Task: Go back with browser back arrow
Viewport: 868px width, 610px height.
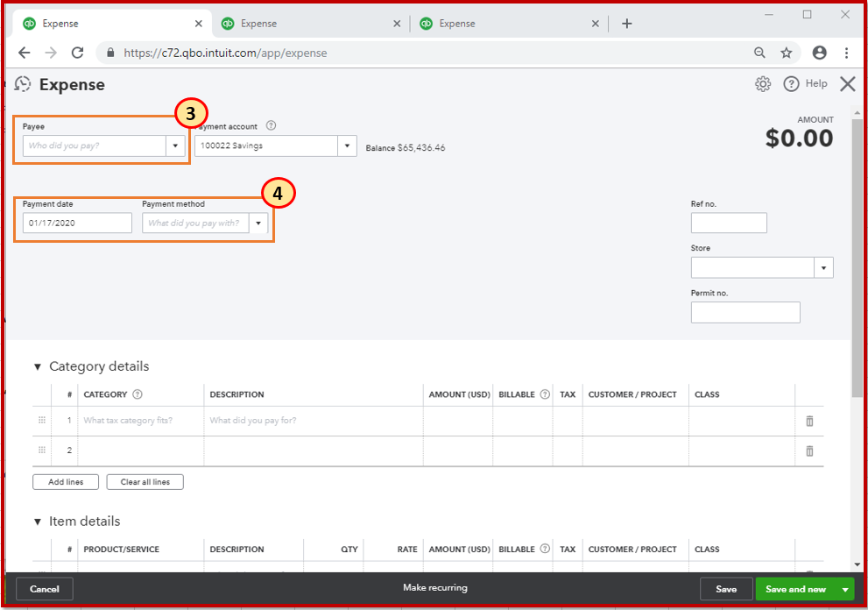Action: point(24,53)
